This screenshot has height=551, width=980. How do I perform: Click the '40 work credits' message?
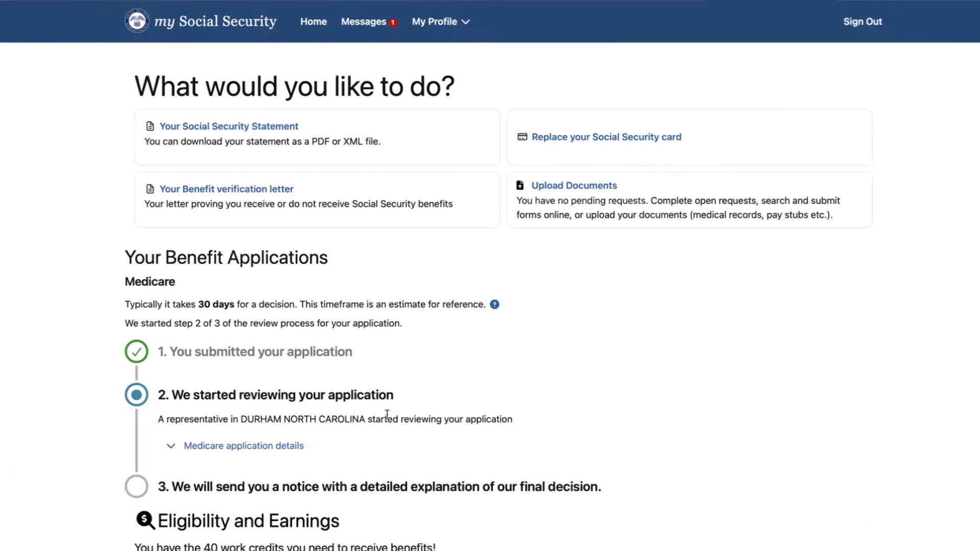tap(285, 546)
